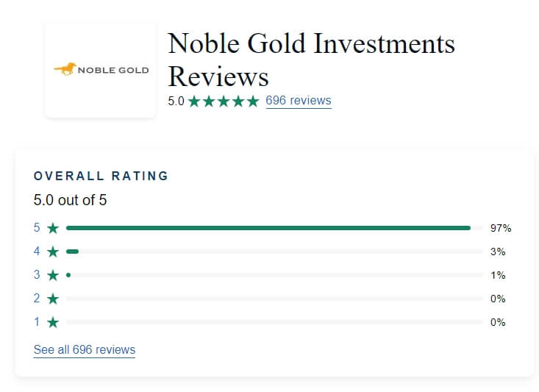Click the last star in header rating
Viewport: 539px width, 392px height.
(253, 101)
